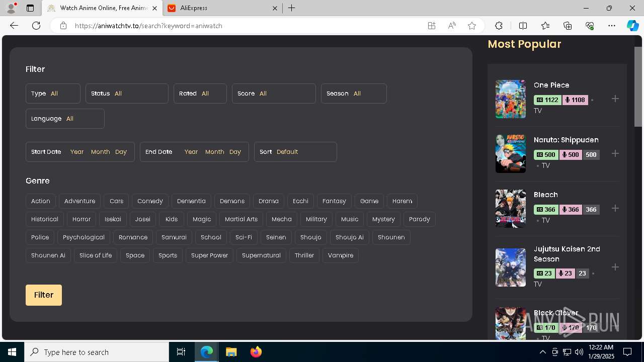The image size is (644, 362).
Task: Open the Season filter dropdown
Action: pyautogui.click(x=354, y=94)
